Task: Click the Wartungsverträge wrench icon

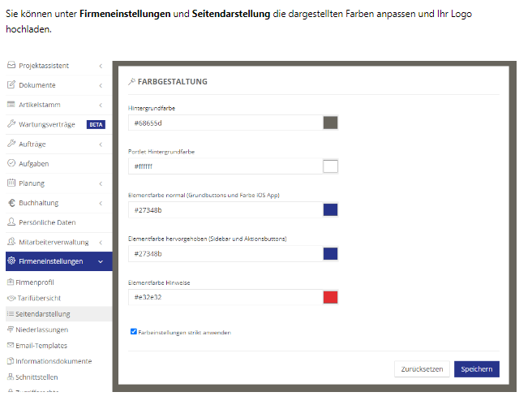Action: [x=11, y=124]
